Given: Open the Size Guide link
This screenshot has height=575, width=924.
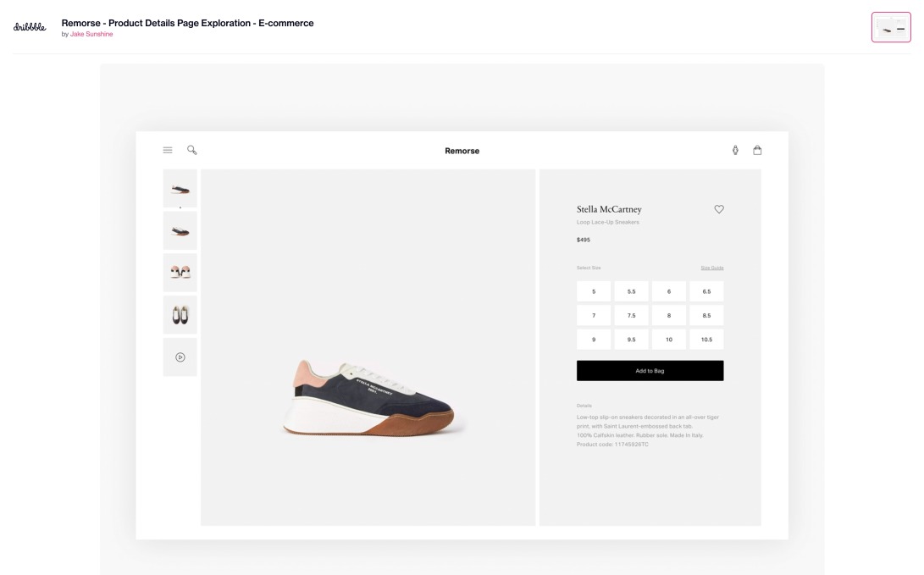Looking at the screenshot, I should coord(711,267).
